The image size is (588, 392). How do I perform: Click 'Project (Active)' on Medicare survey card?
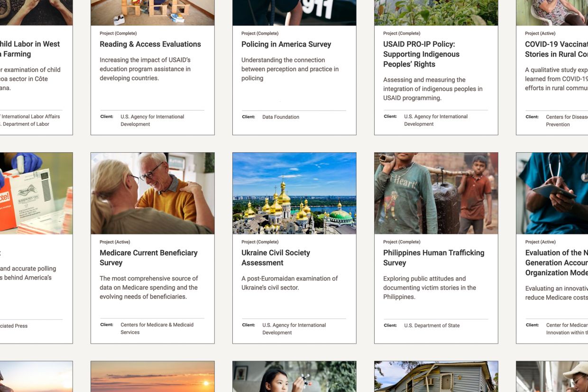pyautogui.click(x=115, y=242)
